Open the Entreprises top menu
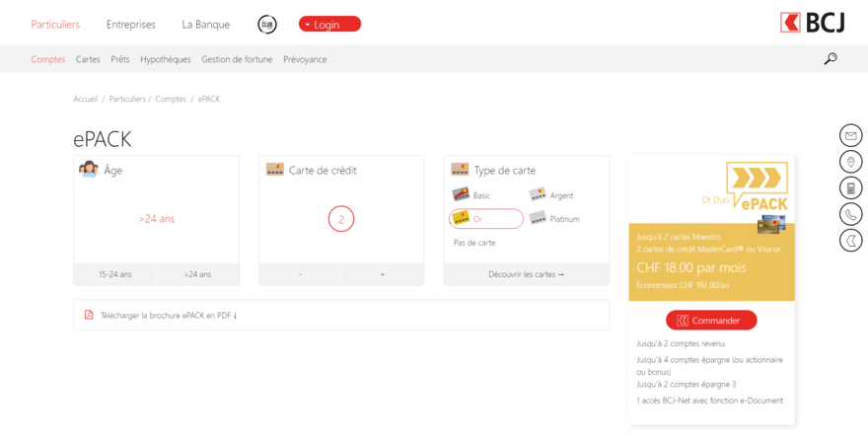This screenshot has width=868, height=443. pos(130,25)
